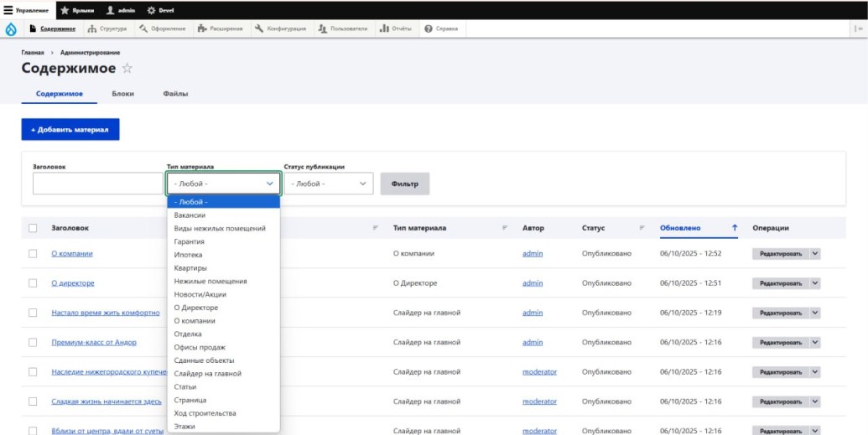
Task: Click the Drupal drop logo icon
Action: (x=11, y=29)
